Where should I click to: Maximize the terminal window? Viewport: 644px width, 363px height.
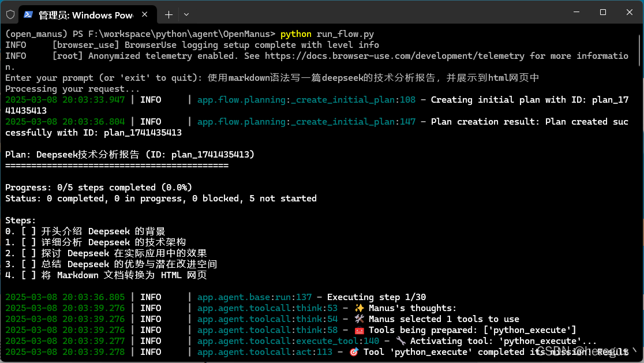click(x=603, y=12)
